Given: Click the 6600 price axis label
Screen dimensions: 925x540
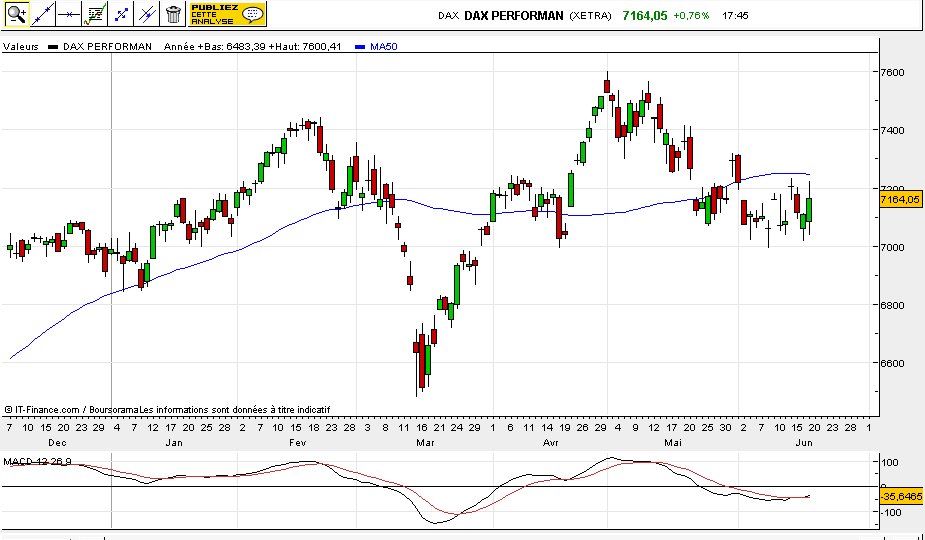Looking at the screenshot, I should coord(893,363).
